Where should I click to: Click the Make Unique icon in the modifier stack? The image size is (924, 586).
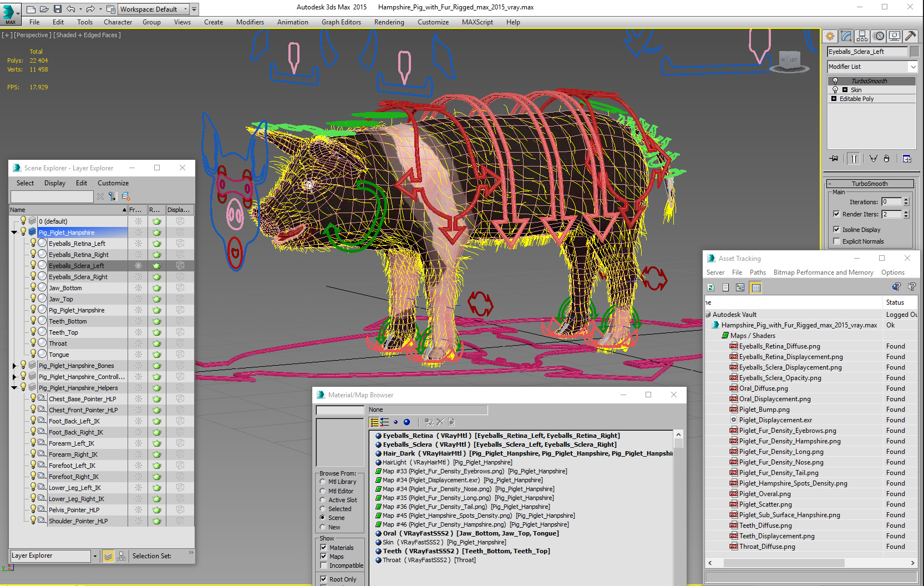(874, 159)
